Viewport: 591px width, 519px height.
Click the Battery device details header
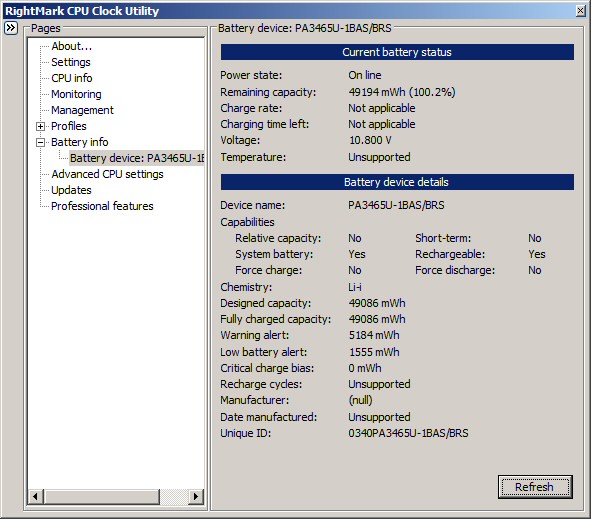coord(397,182)
